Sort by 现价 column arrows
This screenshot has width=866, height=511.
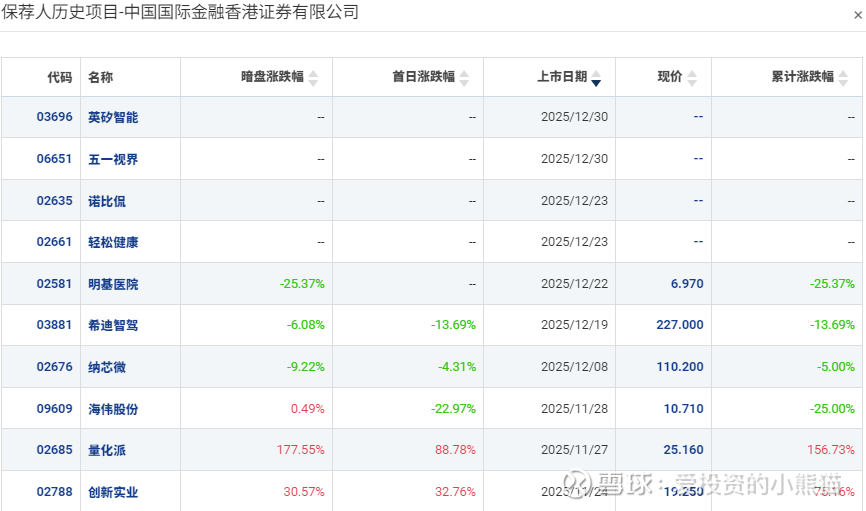(x=691, y=78)
